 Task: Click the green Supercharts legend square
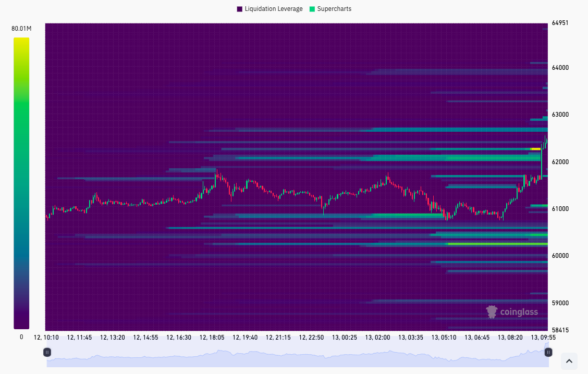click(312, 9)
